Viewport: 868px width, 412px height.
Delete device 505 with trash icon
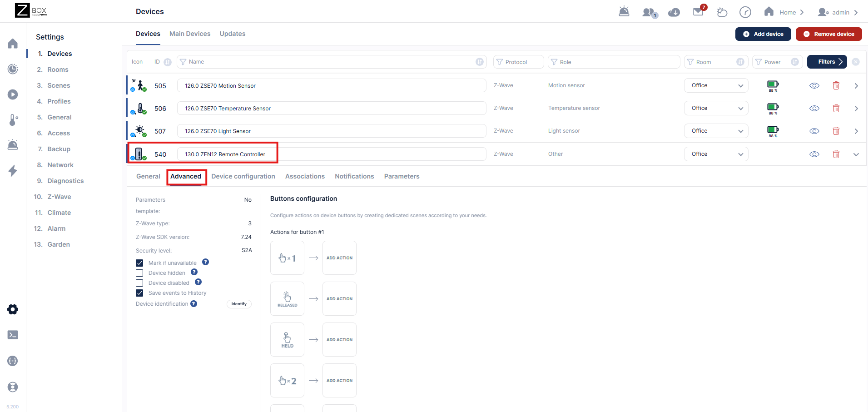(x=836, y=85)
